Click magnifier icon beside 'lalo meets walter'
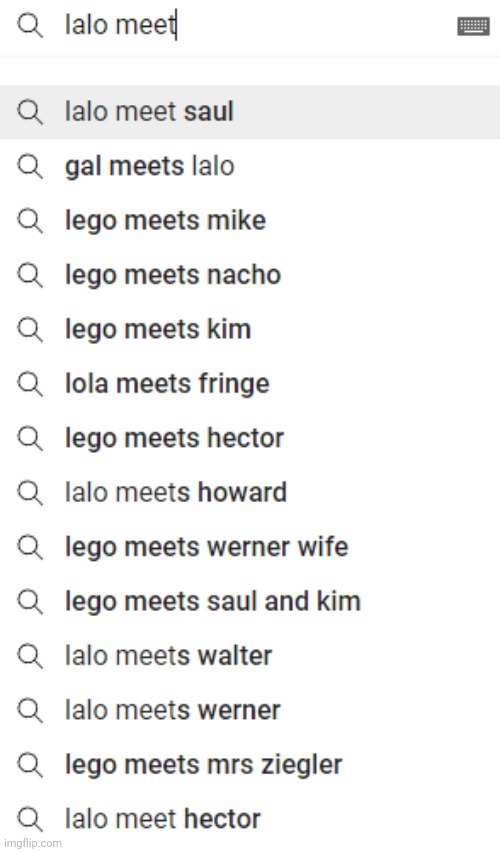Screen dimensions: 500x852 coord(29,656)
